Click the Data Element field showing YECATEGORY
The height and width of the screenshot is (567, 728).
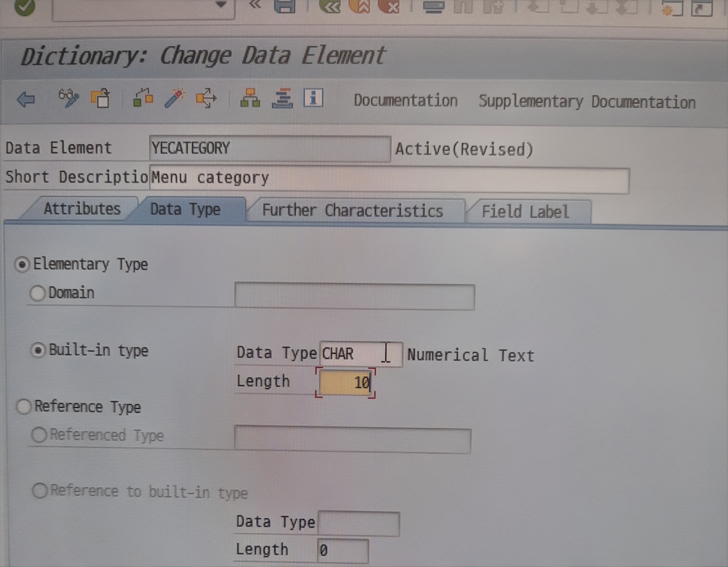click(x=270, y=148)
